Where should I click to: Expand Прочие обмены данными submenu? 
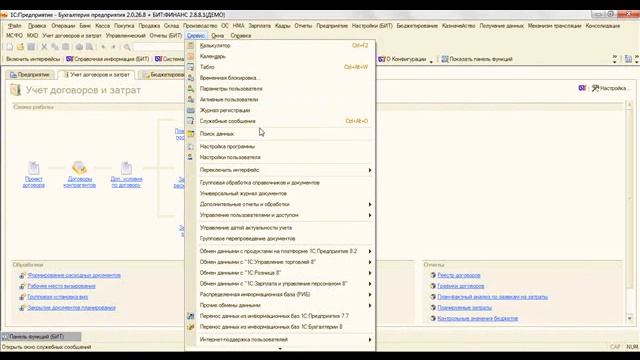click(x=280, y=305)
